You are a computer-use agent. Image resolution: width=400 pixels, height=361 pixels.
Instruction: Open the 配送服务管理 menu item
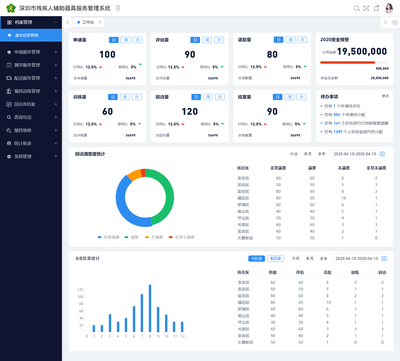click(31, 78)
